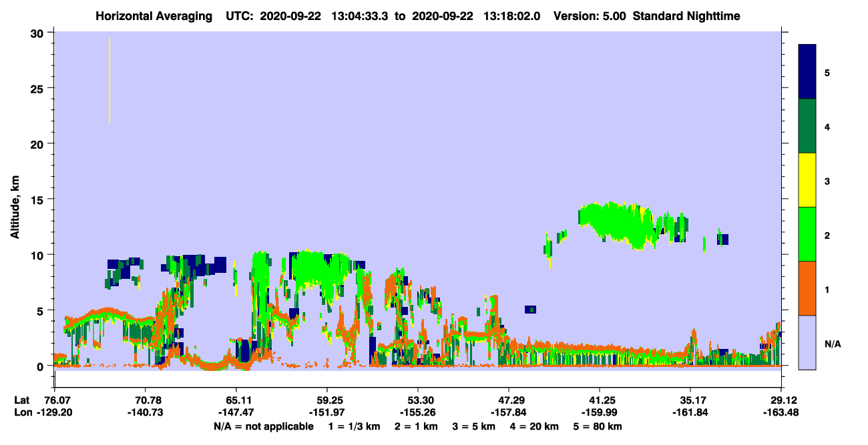The image size is (868, 445).
Task: Click longitude value -129.20
Action: coord(54,413)
